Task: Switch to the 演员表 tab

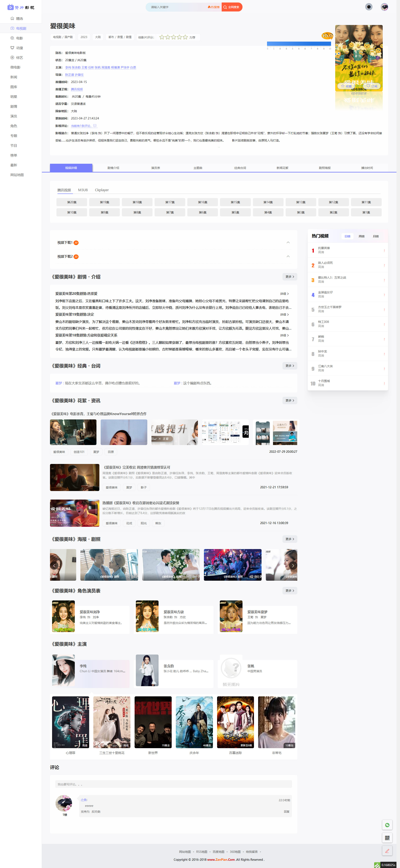Action: (x=155, y=168)
